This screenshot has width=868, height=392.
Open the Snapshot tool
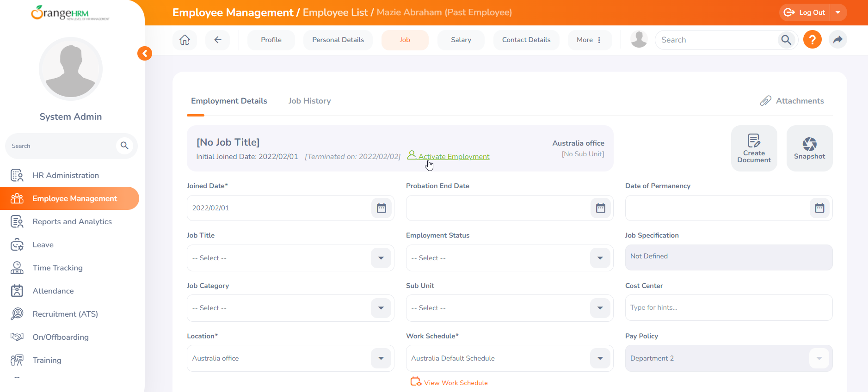click(x=809, y=148)
